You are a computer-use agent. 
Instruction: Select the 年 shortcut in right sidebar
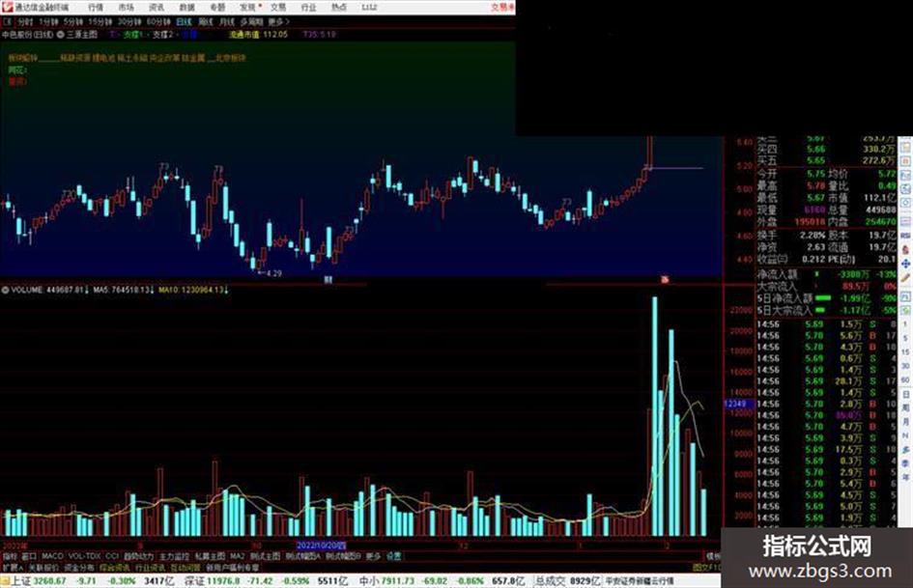[905, 477]
